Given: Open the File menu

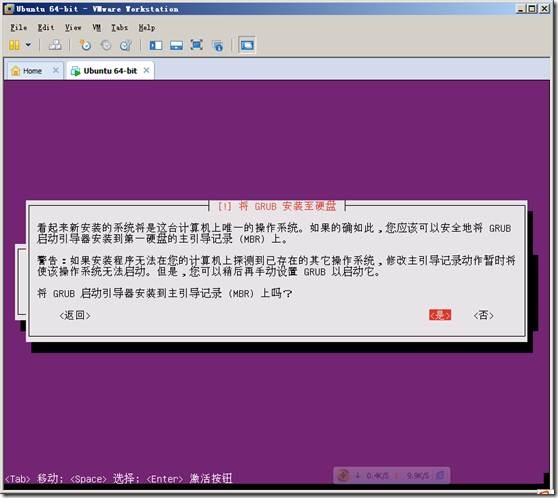Looking at the screenshot, I should [x=19, y=27].
